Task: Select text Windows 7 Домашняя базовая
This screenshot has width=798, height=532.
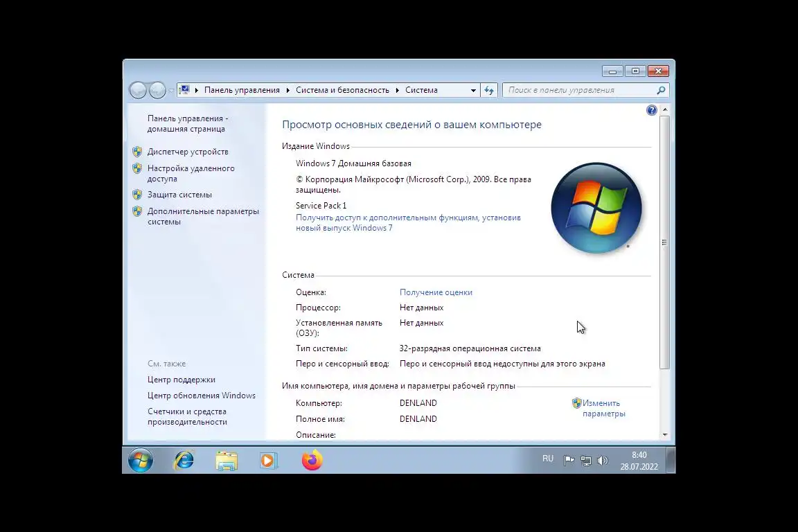Action: (x=353, y=163)
